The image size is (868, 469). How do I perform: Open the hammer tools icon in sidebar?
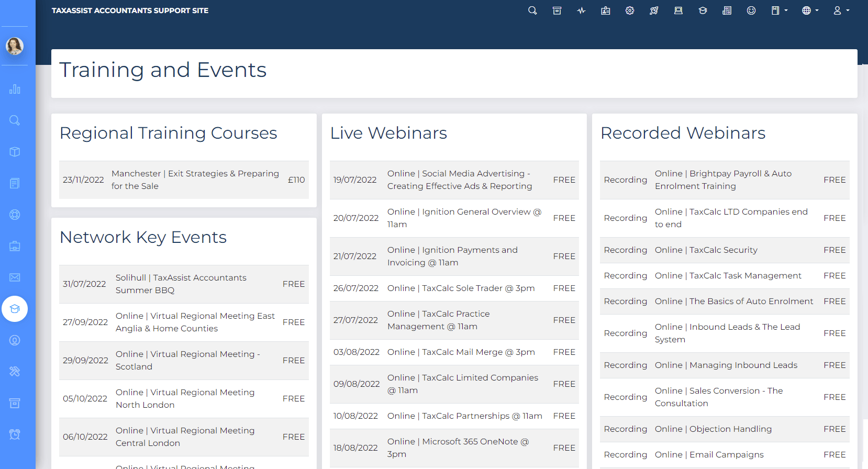15,372
